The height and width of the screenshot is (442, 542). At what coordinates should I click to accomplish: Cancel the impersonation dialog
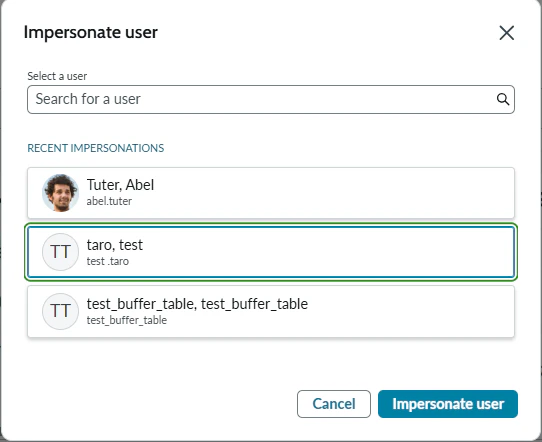[334, 404]
